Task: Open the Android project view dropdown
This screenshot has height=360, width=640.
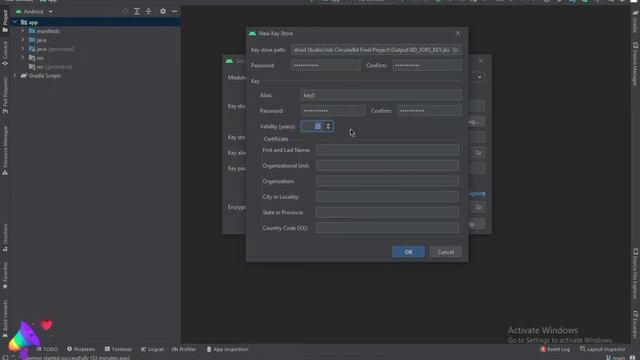Action: pyautogui.click(x=34, y=11)
